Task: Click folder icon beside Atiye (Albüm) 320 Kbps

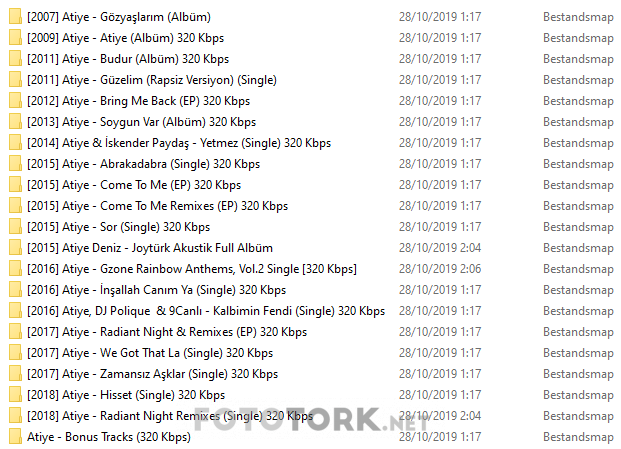Action: click(15, 38)
